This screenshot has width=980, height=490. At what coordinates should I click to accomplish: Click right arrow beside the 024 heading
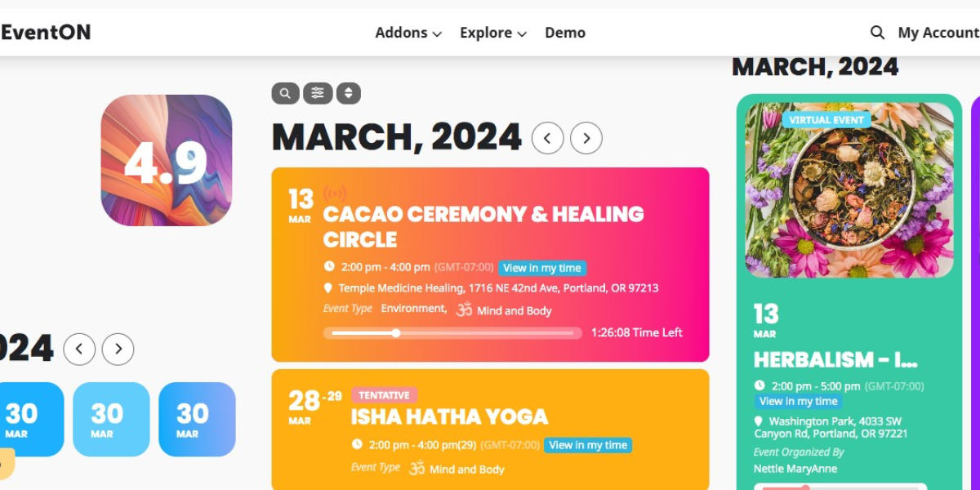tap(118, 350)
